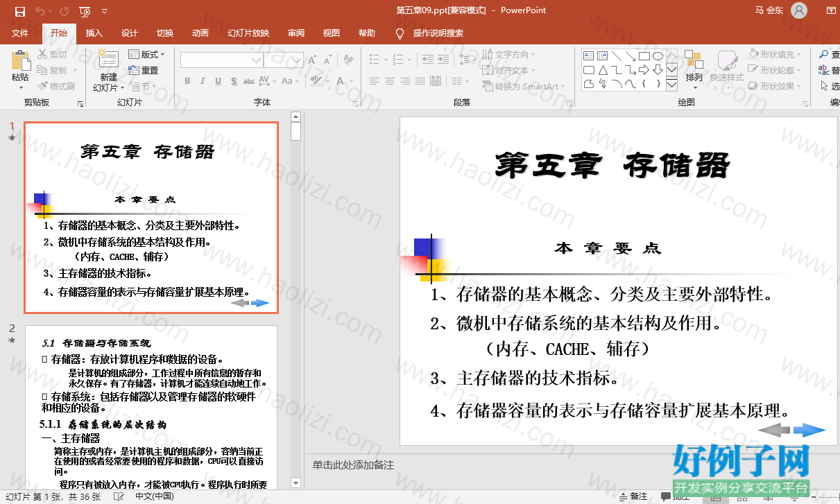Toggle Align Right paragraph alignment

point(406,81)
